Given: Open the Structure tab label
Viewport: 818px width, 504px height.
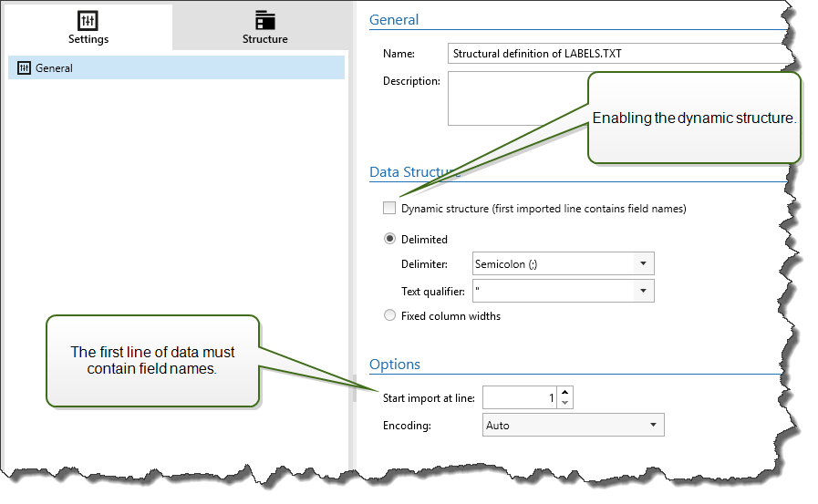Looking at the screenshot, I should point(264,39).
